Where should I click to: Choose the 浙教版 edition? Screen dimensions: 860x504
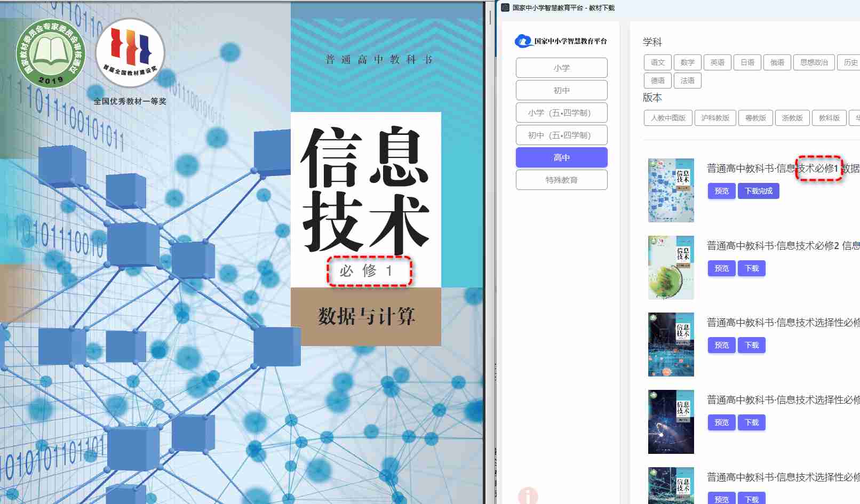(x=792, y=118)
